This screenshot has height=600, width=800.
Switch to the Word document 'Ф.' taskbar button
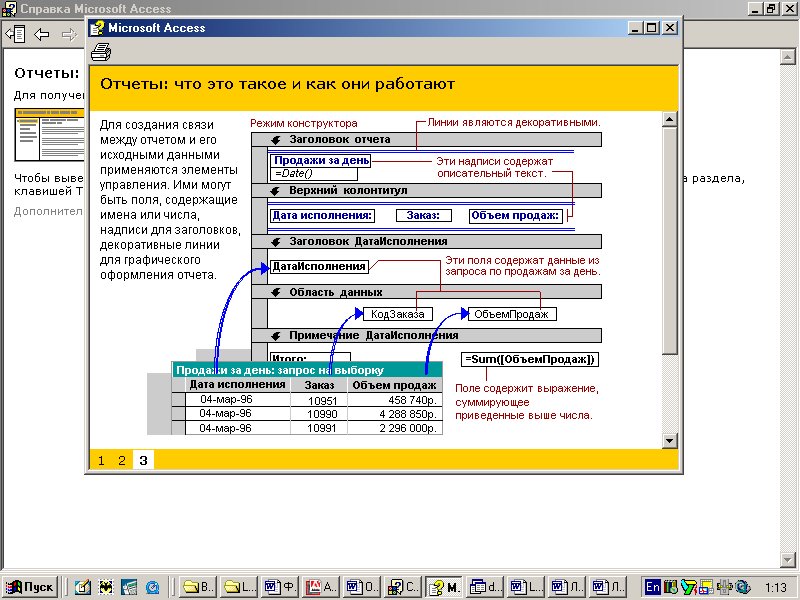tap(281, 587)
